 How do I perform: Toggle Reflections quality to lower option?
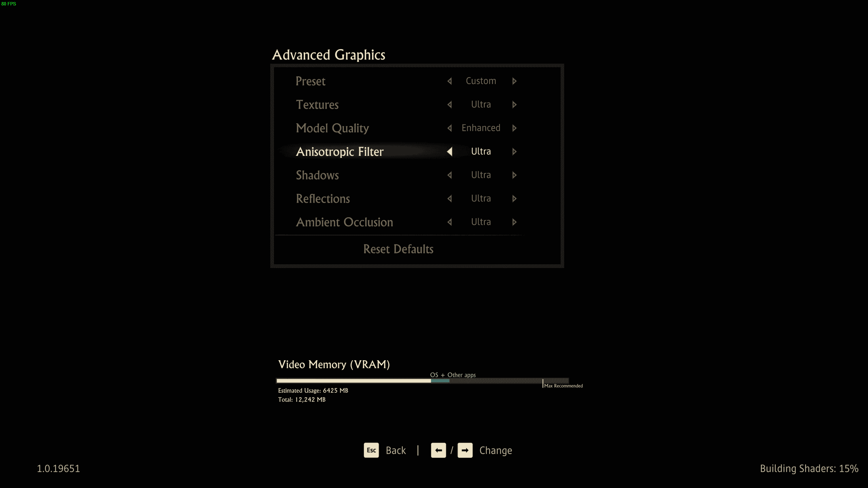click(x=450, y=198)
